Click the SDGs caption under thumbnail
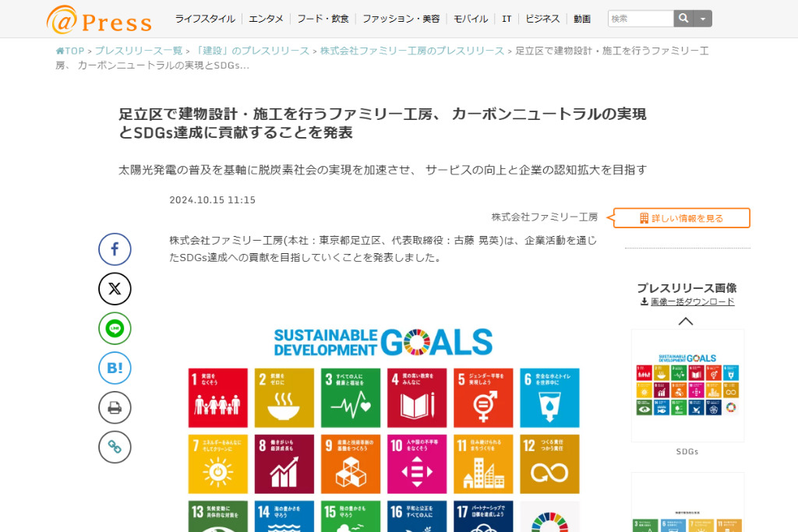798x532 pixels. [x=687, y=451]
